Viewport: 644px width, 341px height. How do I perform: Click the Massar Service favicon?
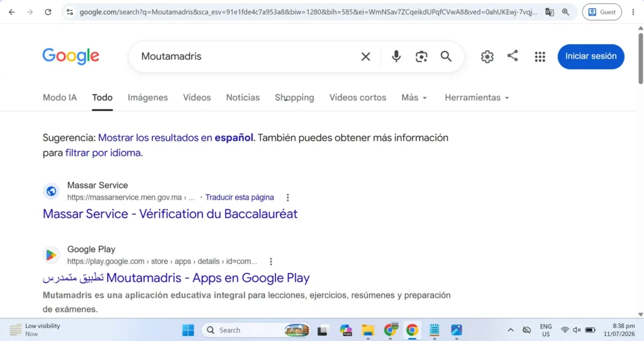tap(52, 191)
